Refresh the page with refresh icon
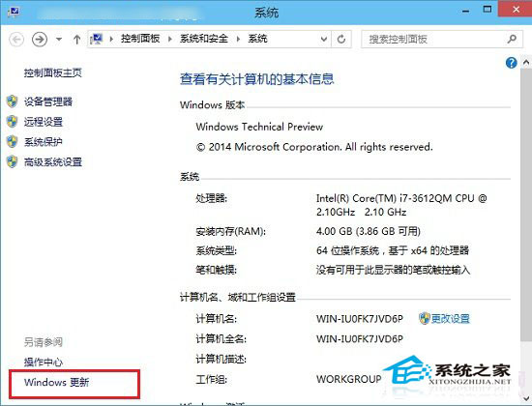Viewport: 532px width, 406px height. tap(341, 39)
